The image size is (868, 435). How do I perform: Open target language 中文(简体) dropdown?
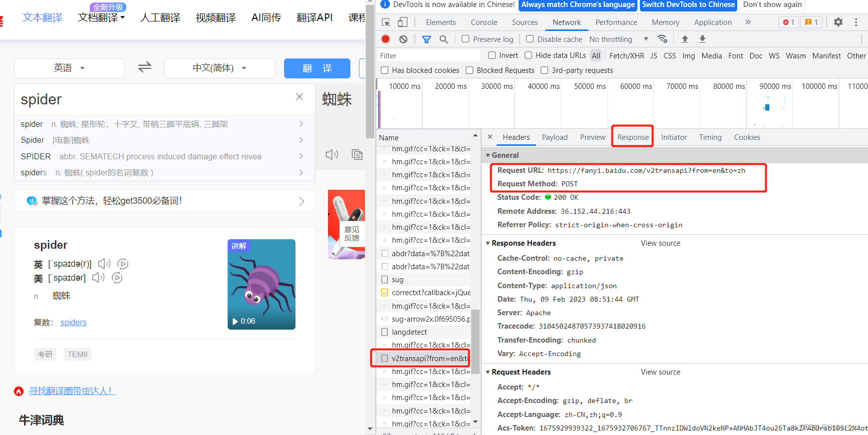coord(220,68)
